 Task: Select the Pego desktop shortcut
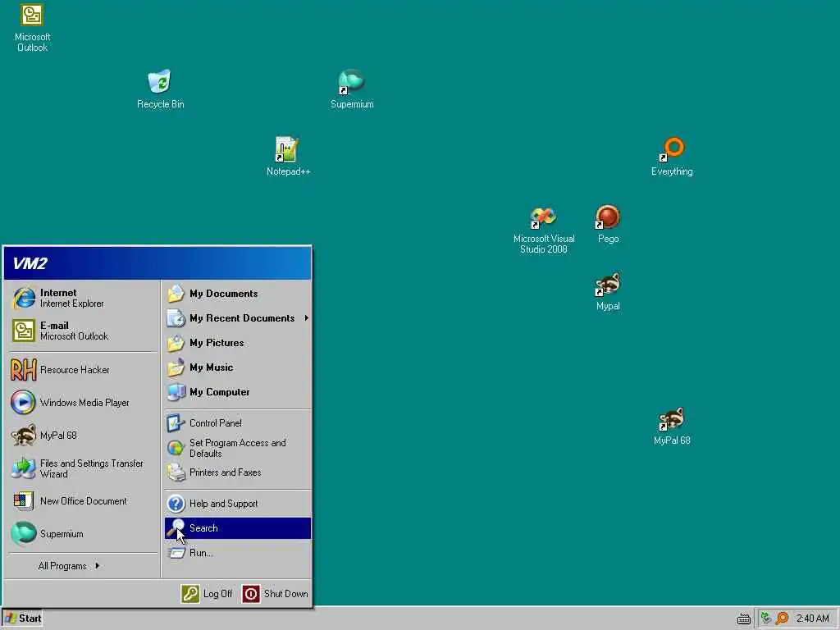(x=608, y=224)
